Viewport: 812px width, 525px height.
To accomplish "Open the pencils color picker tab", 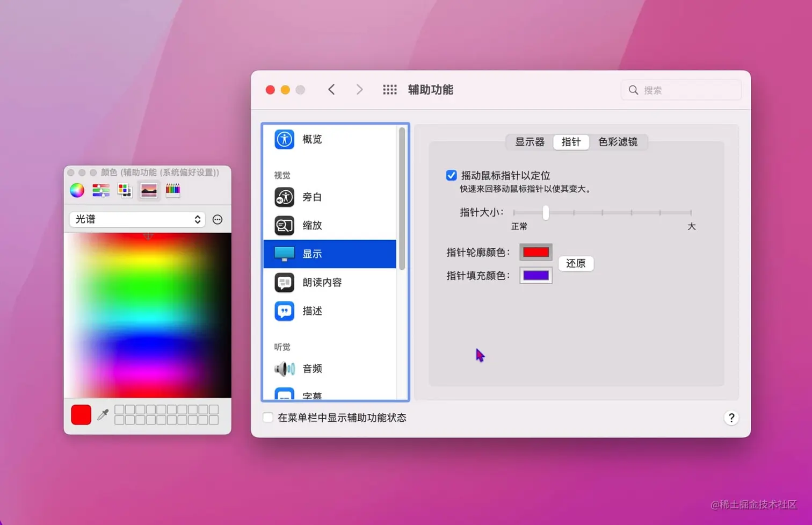I will click(x=173, y=190).
